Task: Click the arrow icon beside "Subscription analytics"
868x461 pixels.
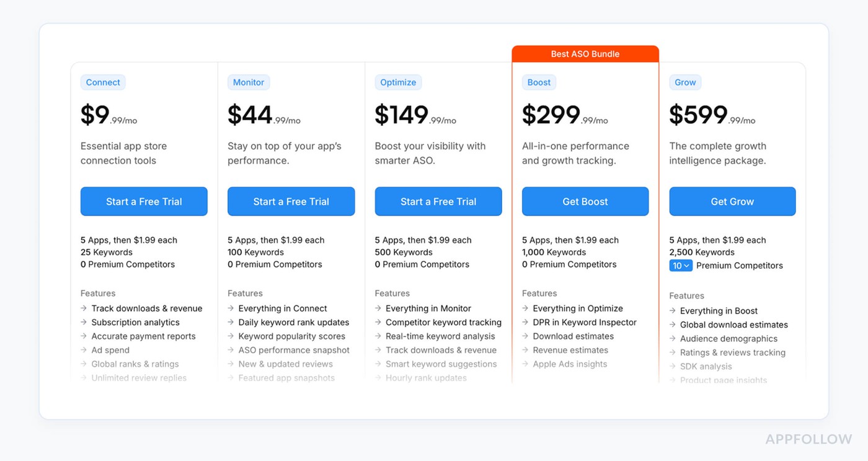Action: (82, 322)
